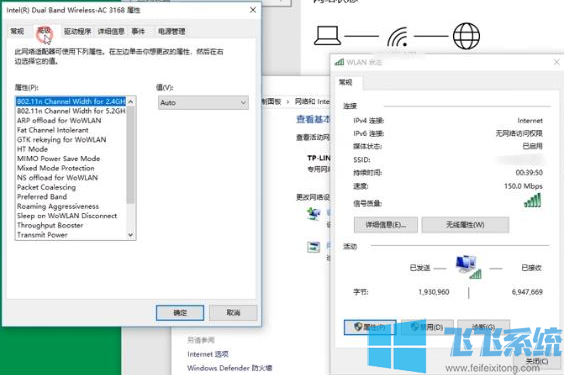Click 属性(P) button in WLAN status
564x375 pixels.
(370, 327)
